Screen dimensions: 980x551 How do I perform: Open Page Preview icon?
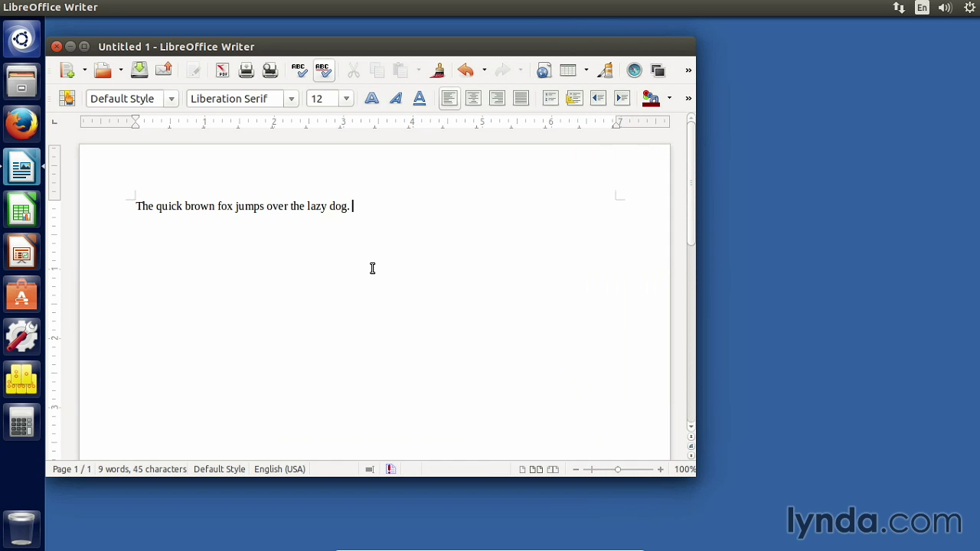pyautogui.click(x=269, y=70)
